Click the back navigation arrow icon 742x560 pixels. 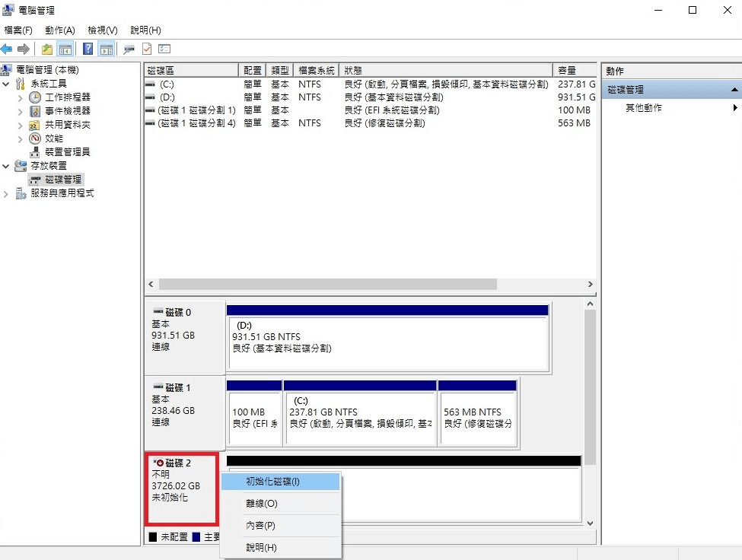click(7, 48)
